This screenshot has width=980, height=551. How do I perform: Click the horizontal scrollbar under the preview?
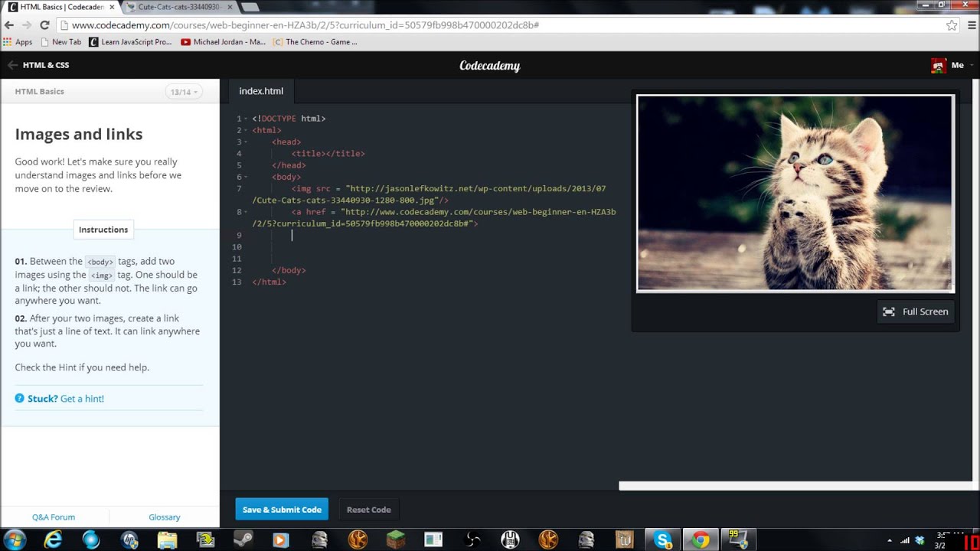(797, 486)
